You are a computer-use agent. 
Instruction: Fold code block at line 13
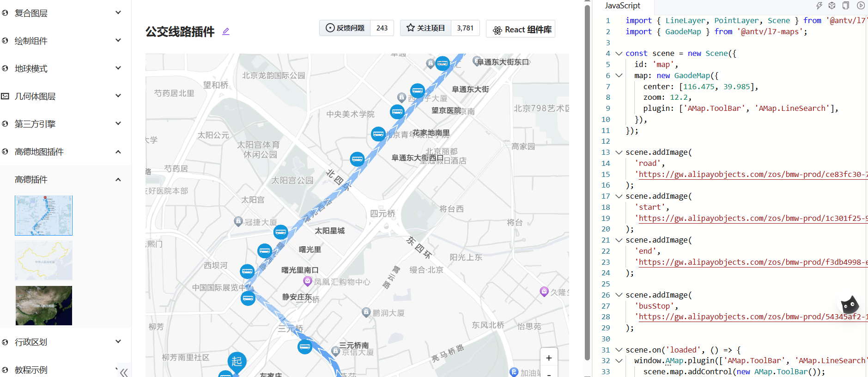619,152
